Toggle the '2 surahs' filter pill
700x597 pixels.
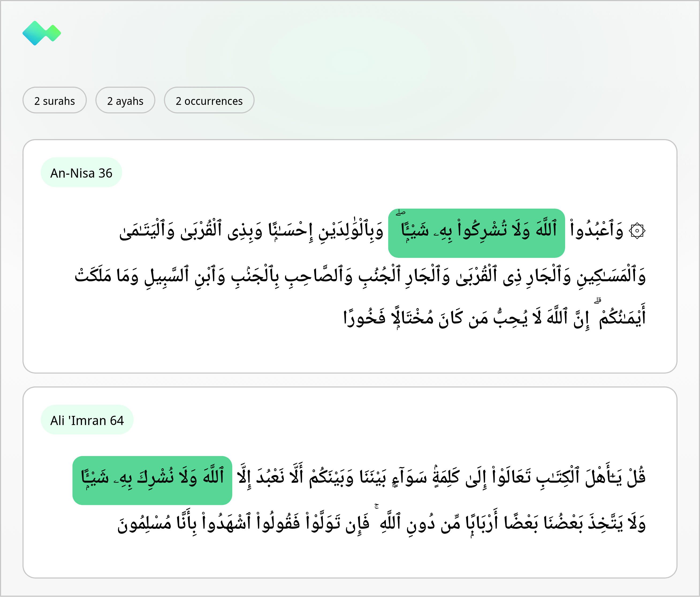click(55, 100)
